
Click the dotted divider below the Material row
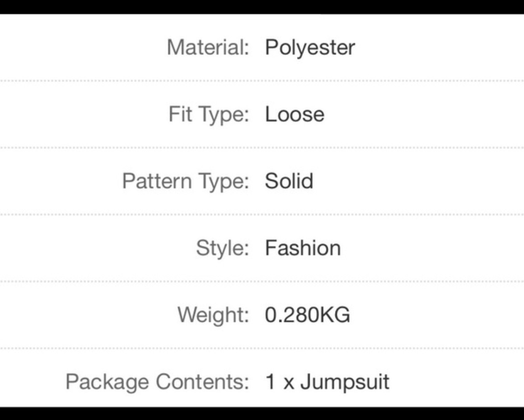pos(262,81)
